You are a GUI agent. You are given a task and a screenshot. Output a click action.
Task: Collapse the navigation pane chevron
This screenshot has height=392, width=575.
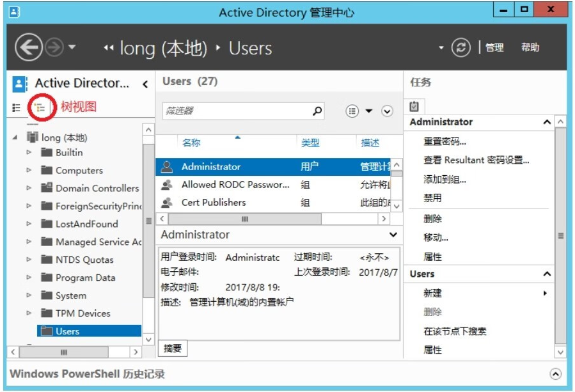pyautogui.click(x=145, y=84)
